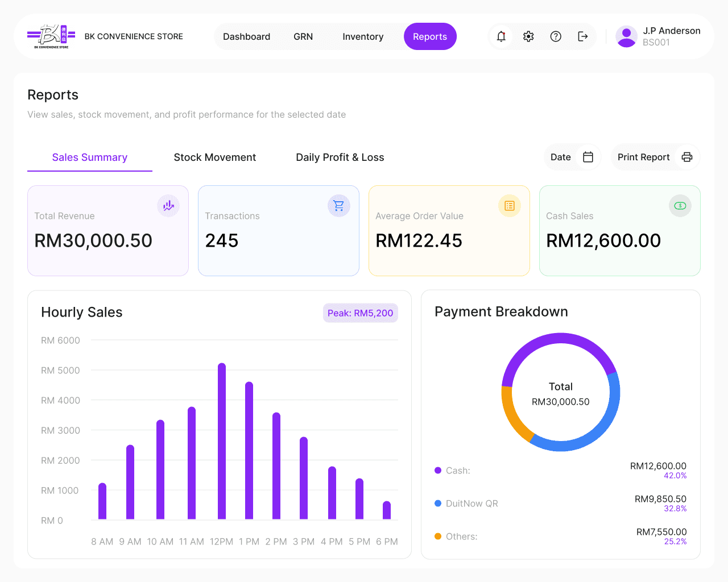Go to the Dashboard page
728x582 pixels.
click(x=246, y=36)
